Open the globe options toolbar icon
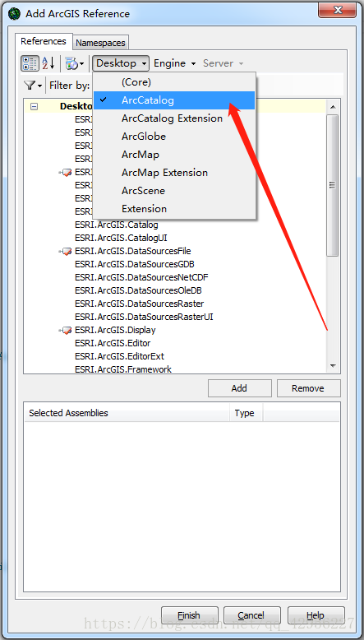Screen dimensions: 364x640 tap(75, 63)
